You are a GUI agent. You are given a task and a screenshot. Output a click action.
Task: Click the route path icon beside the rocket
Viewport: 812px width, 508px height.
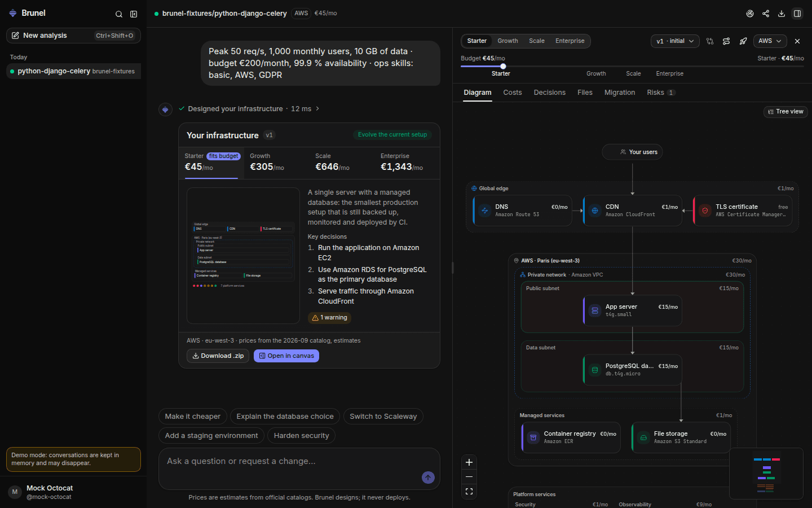point(726,41)
